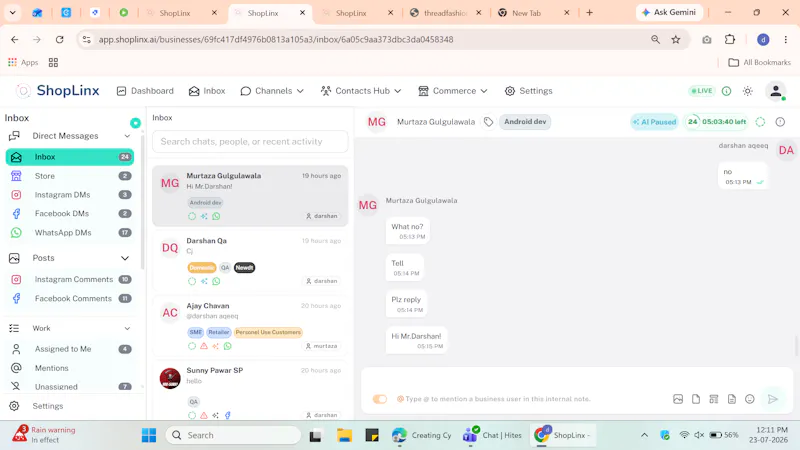Open Settings at the sidebar bottom
The height and width of the screenshot is (450, 800).
37,406
